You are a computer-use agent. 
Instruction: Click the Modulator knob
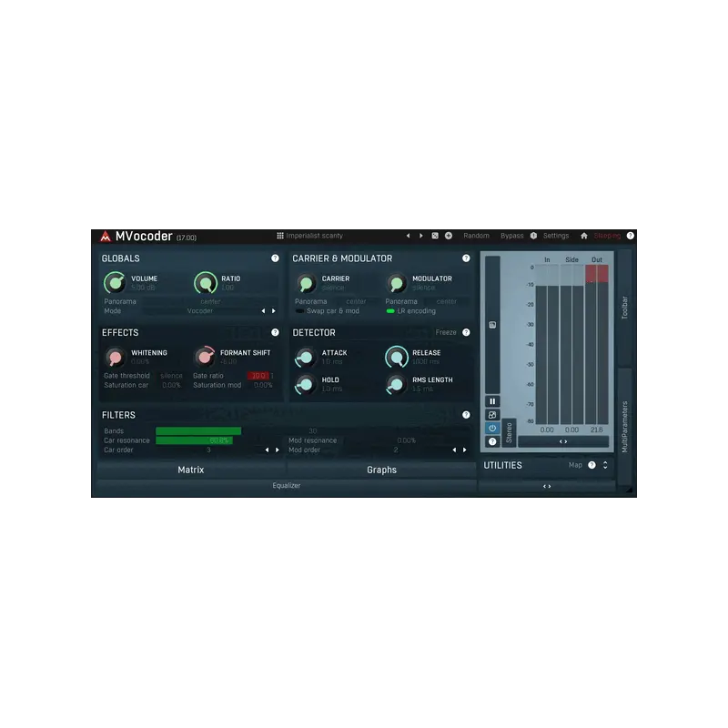(x=396, y=283)
